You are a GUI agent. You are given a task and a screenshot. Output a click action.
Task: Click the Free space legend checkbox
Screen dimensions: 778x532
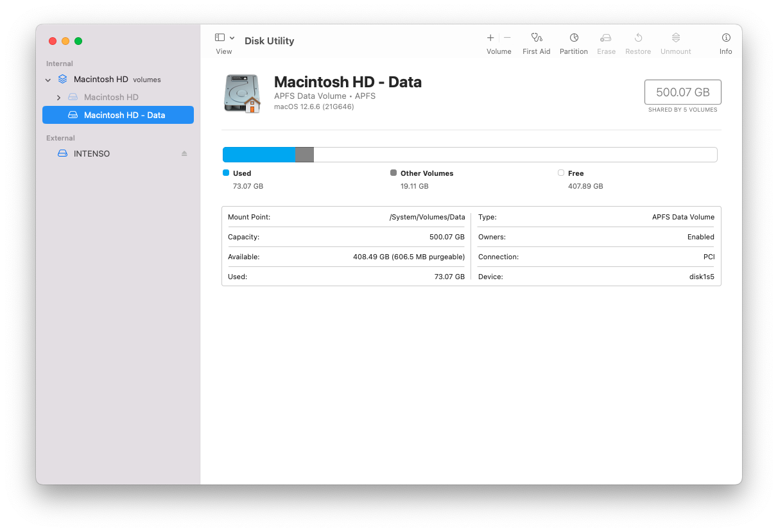[x=560, y=173]
